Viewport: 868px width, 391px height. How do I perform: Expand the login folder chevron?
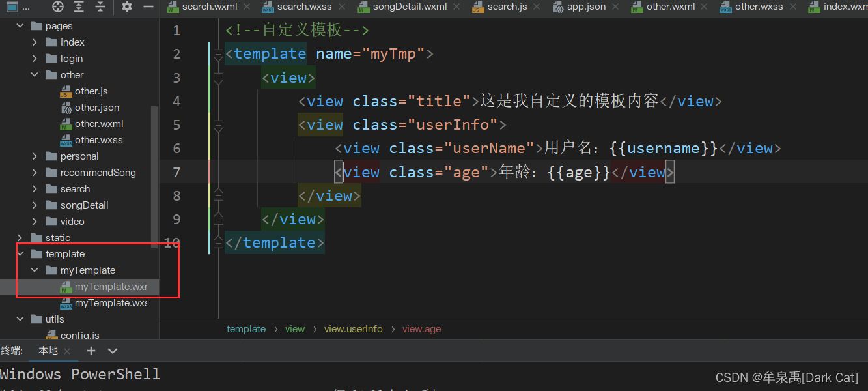(35, 59)
